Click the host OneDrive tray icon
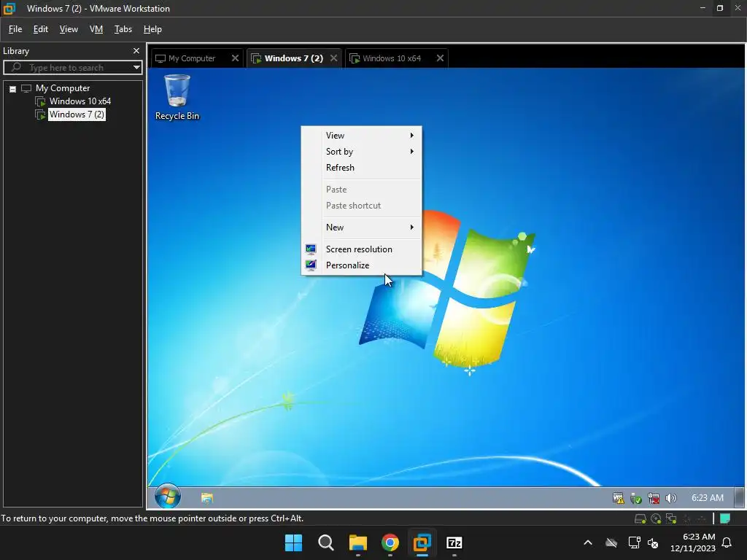The height and width of the screenshot is (560, 747). click(611, 542)
